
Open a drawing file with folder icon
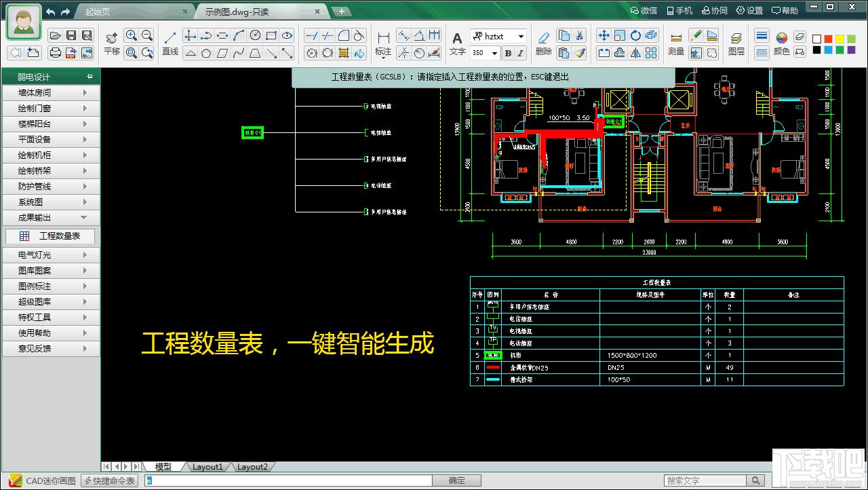56,35
